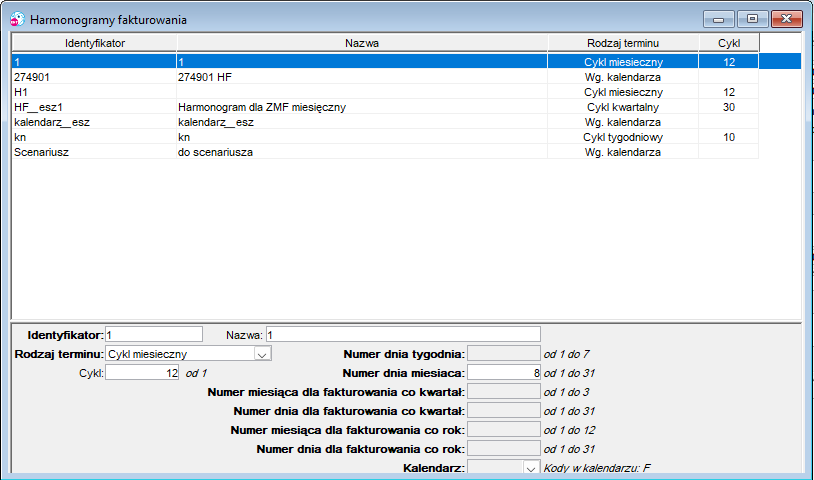Click the Identyfikator input field

(154, 335)
